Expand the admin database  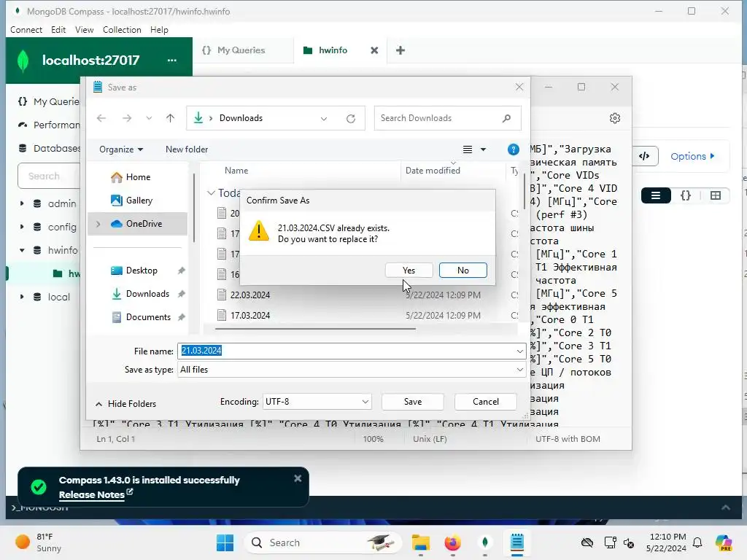click(x=22, y=203)
